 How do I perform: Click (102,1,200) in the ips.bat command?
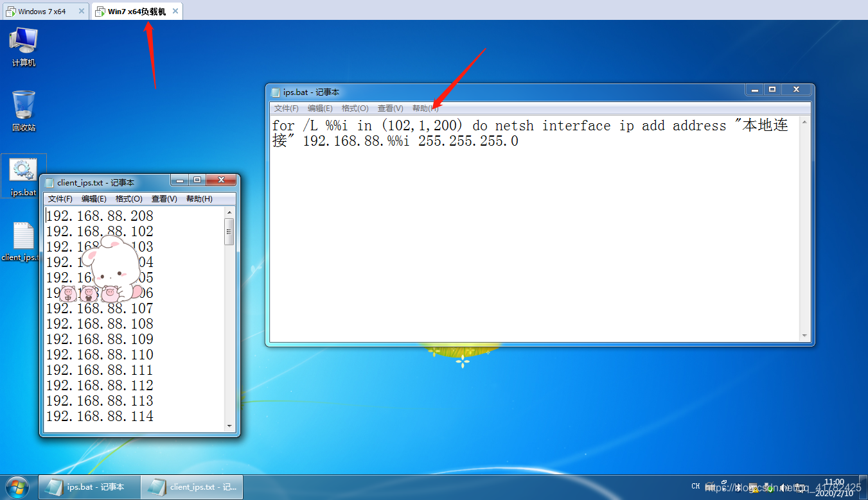421,126
